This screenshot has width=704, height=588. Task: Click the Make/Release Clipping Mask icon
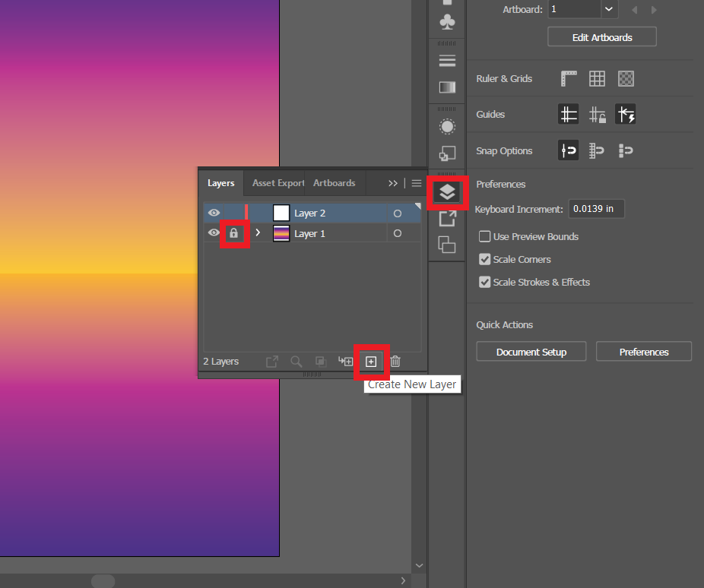(x=320, y=362)
